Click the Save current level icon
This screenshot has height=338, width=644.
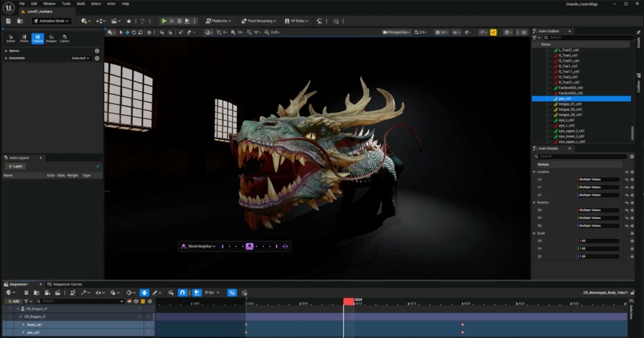9,21
